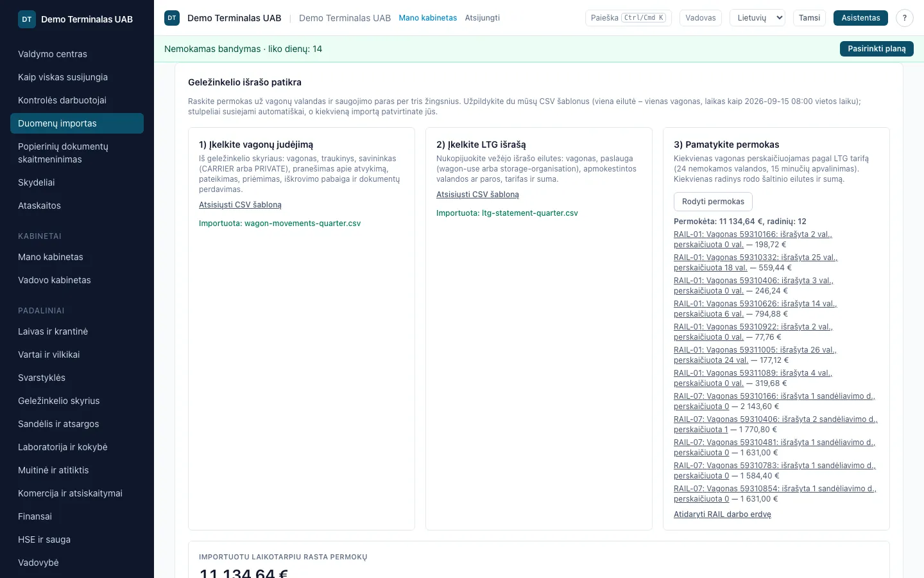
Task: Open RAIL-01 finding for wagon 59311005
Action: [x=755, y=355]
